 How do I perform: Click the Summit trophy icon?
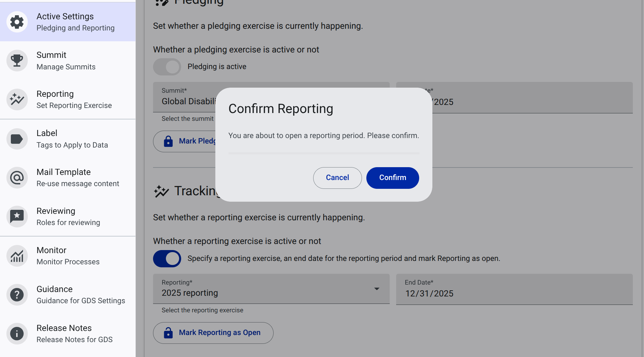(17, 61)
